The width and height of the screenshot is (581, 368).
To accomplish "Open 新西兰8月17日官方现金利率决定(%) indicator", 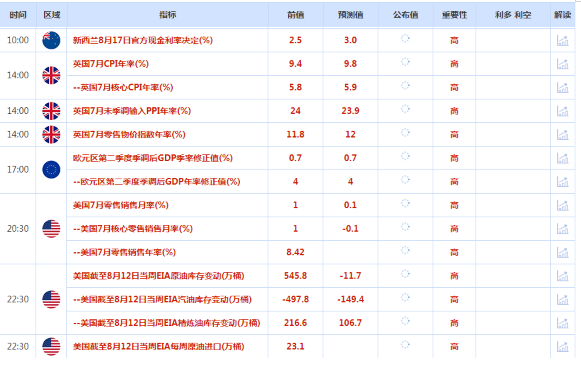I will point(143,40).
